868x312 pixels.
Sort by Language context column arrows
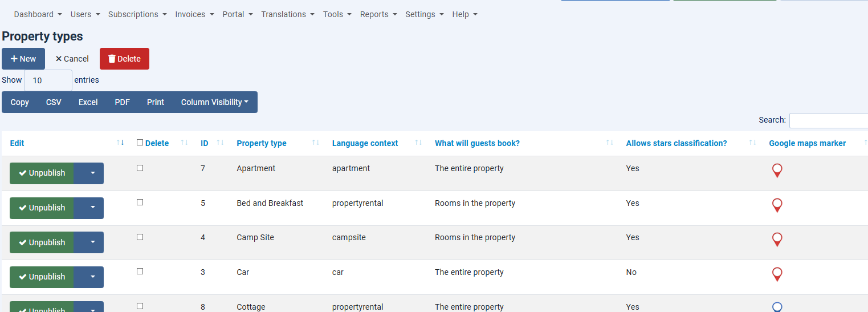(x=418, y=143)
